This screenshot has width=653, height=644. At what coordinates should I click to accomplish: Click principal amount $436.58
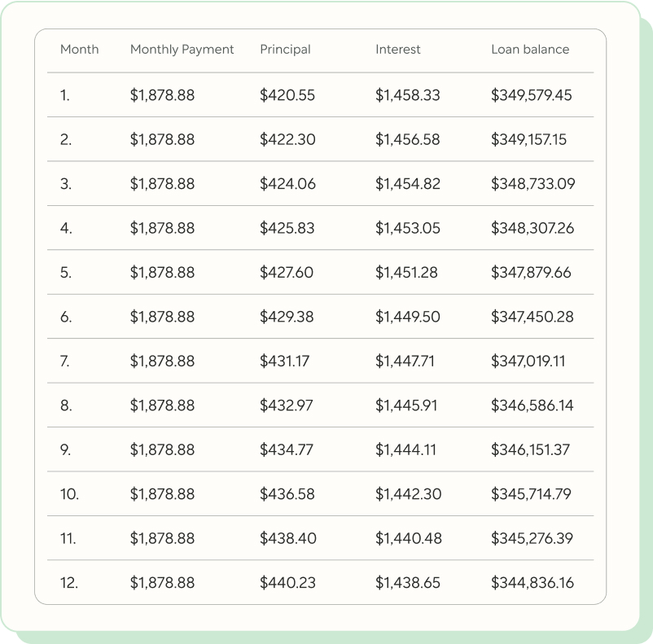pyautogui.click(x=287, y=494)
